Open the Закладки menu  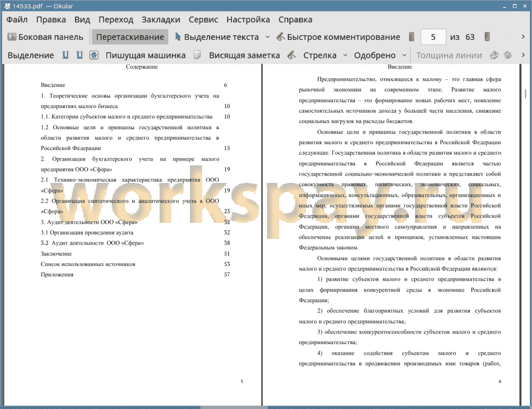click(161, 20)
